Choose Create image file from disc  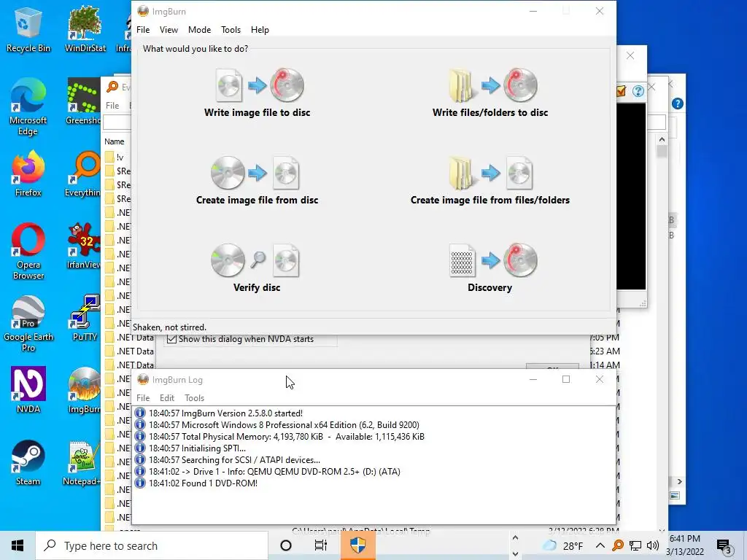point(258,181)
